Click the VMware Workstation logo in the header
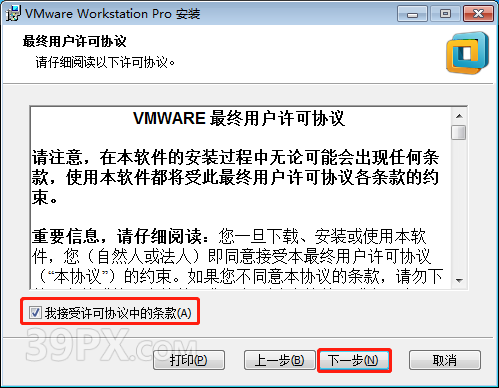 click(x=467, y=53)
